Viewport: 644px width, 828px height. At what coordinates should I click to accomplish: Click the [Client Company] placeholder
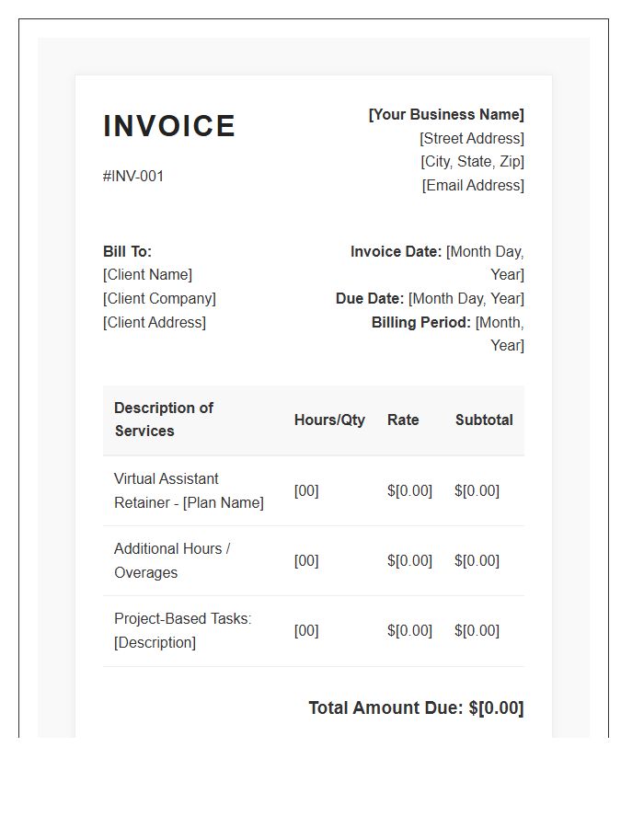click(x=160, y=299)
